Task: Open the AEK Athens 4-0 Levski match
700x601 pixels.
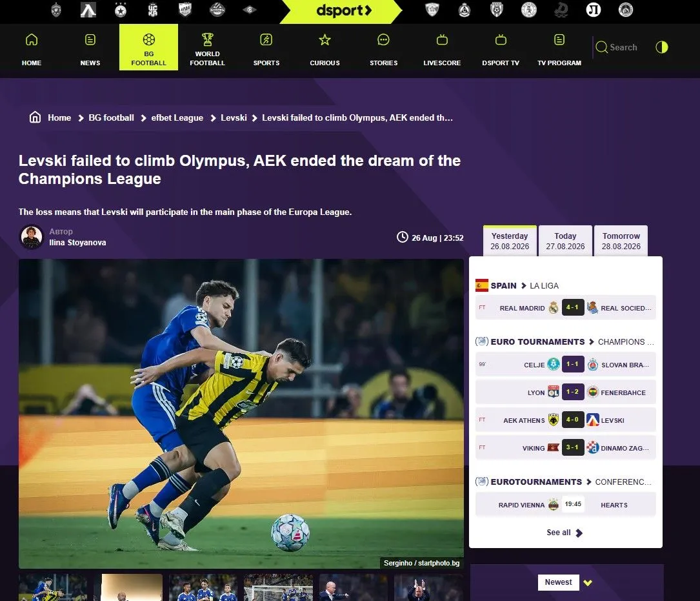Action: (x=565, y=420)
